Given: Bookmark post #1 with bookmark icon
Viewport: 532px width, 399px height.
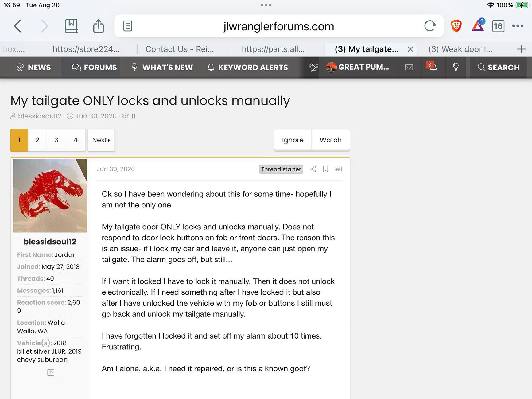Looking at the screenshot, I should [x=325, y=169].
